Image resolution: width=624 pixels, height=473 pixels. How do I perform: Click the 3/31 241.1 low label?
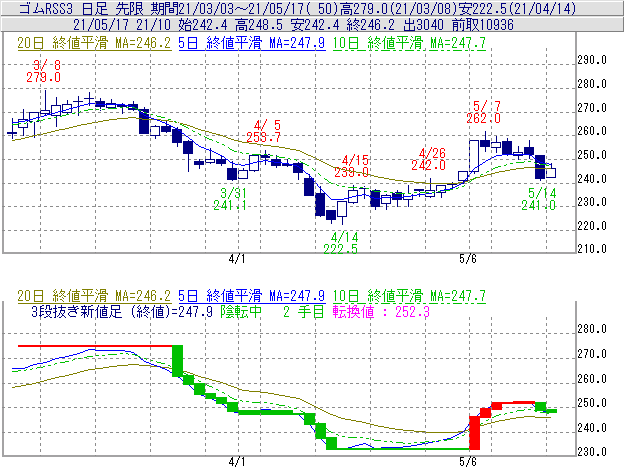click(230, 199)
